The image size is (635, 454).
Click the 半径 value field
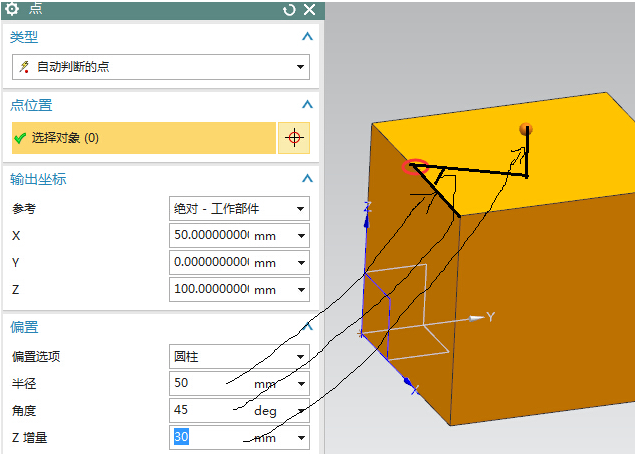pos(210,384)
